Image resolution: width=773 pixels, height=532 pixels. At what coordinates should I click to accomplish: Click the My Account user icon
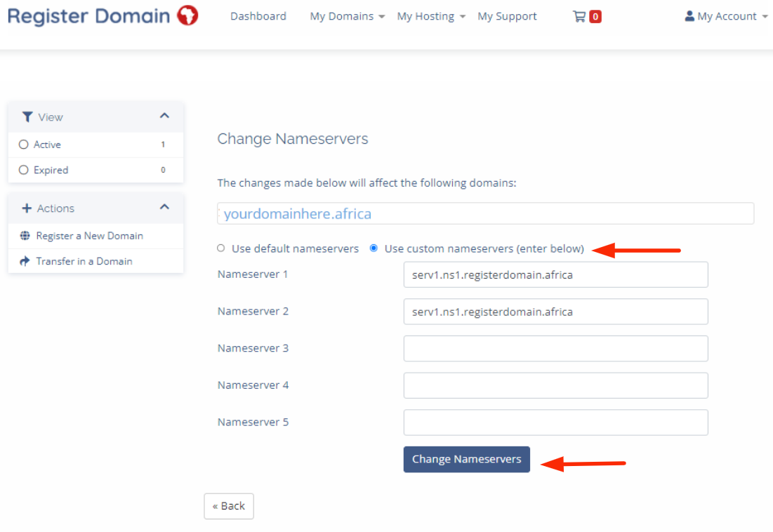point(689,15)
